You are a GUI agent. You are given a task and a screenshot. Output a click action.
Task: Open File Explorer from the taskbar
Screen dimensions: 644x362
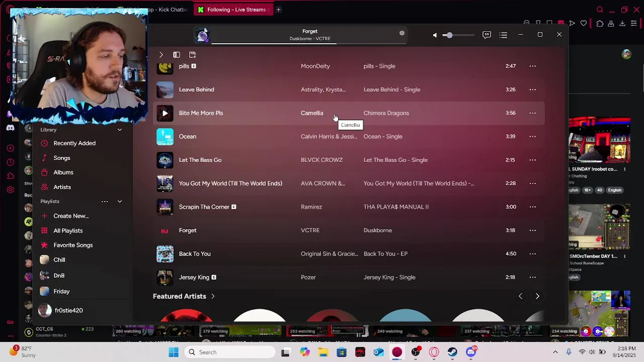(323, 352)
